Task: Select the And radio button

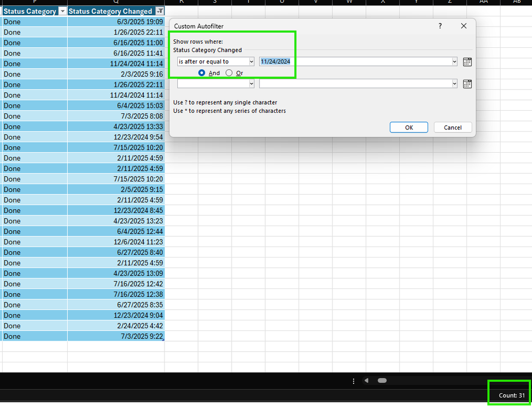Action: (x=201, y=73)
